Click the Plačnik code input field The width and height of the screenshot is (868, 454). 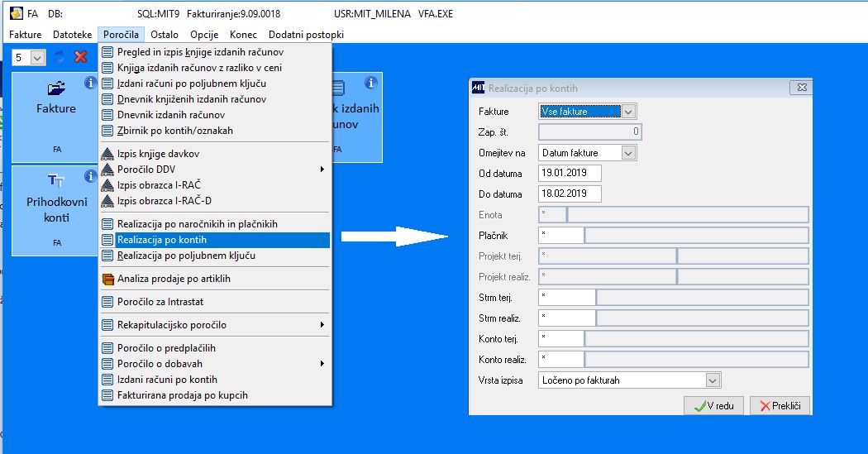(x=560, y=236)
